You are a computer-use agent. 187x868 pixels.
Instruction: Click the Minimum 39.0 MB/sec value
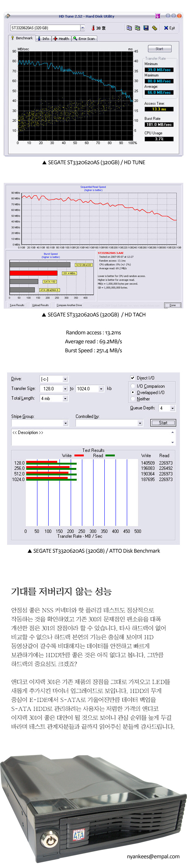point(159,70)
